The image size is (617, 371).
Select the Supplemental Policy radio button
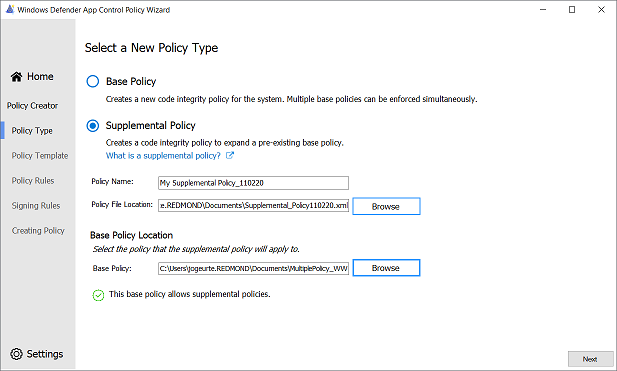tap(93, 126)
